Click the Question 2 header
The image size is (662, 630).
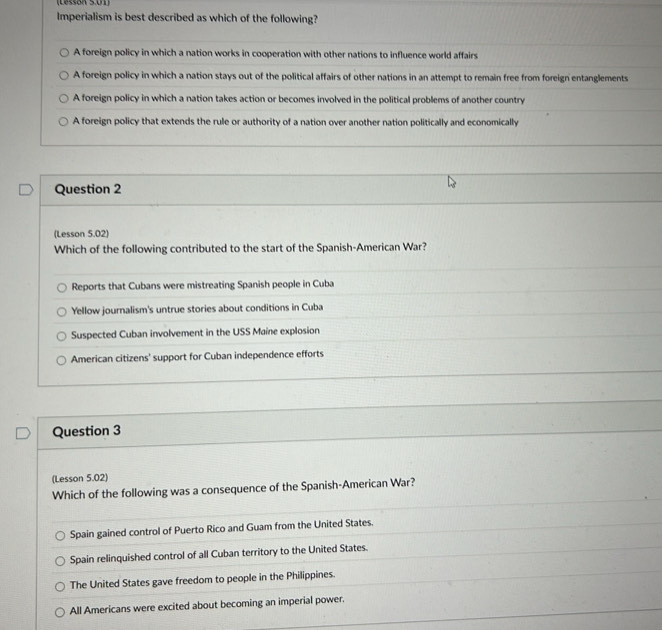(x=88, y=189)
